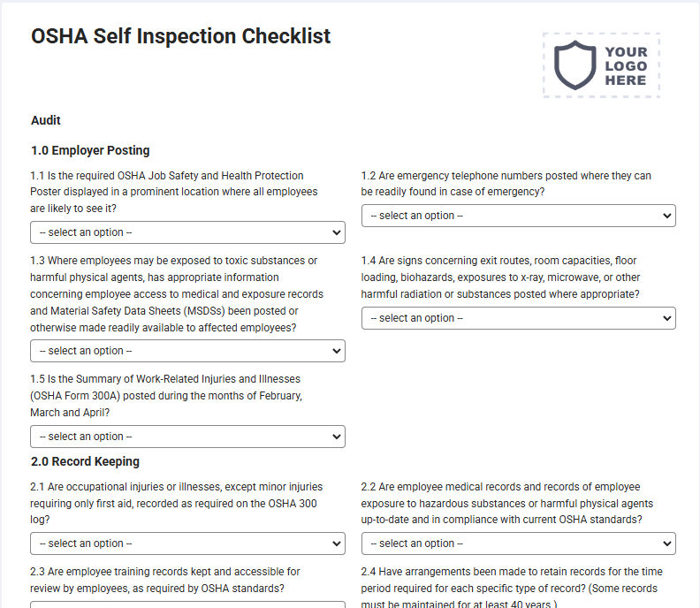Open the dropdown for question 1.1 OSHA poster
This screenshot has width=700, height=608.
[x=187, y=232]
